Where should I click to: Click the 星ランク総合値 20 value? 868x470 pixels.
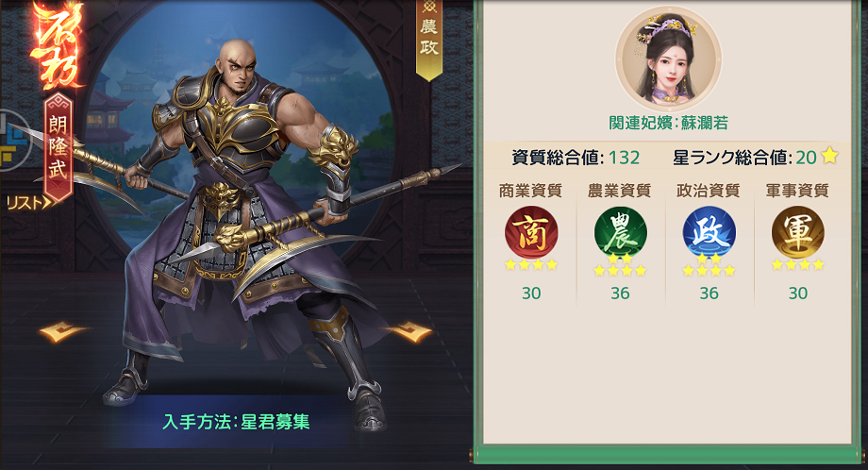(806, 158)
